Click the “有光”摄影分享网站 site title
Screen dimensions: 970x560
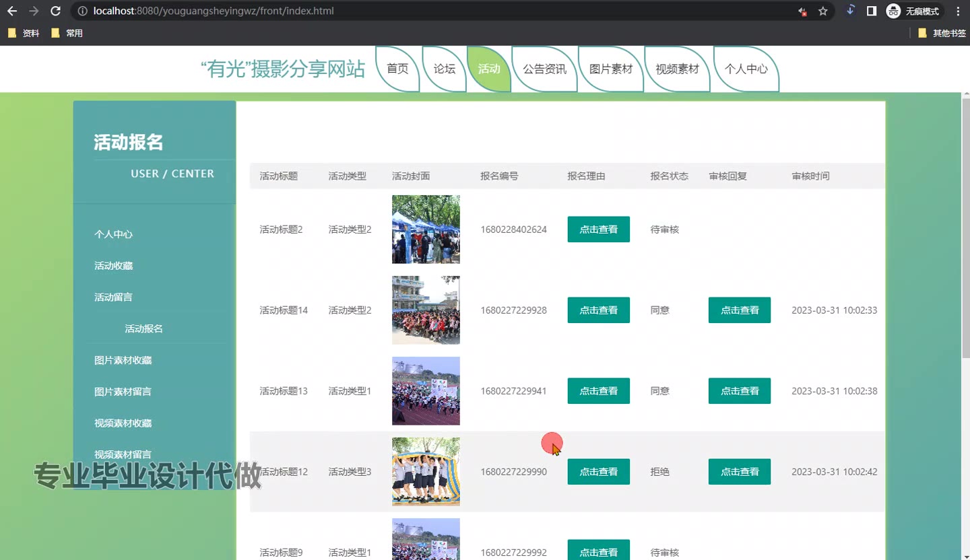tap(283, 69)
